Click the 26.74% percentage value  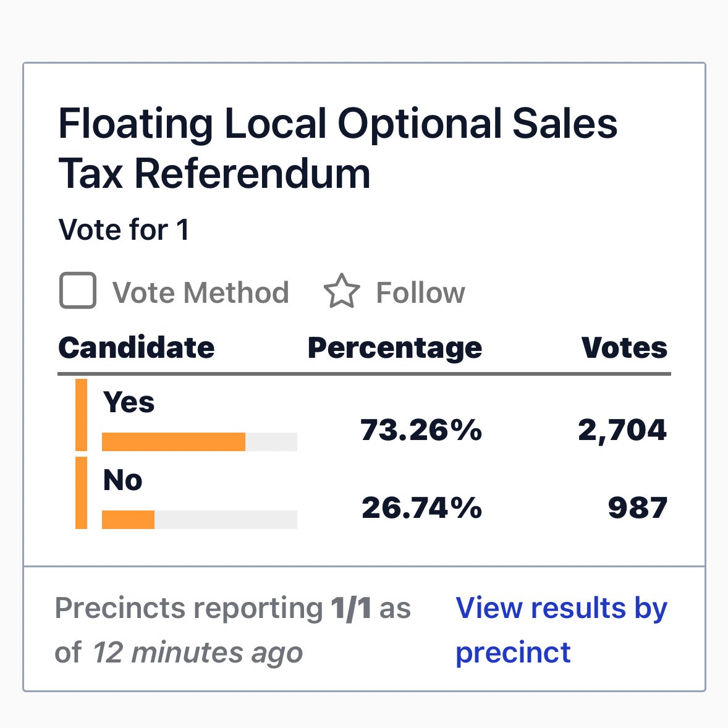coord(421,507)
